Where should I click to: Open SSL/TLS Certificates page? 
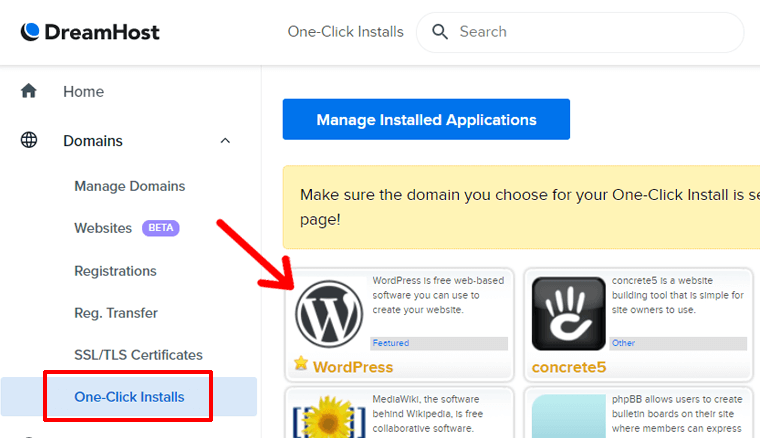pos(138,355)
